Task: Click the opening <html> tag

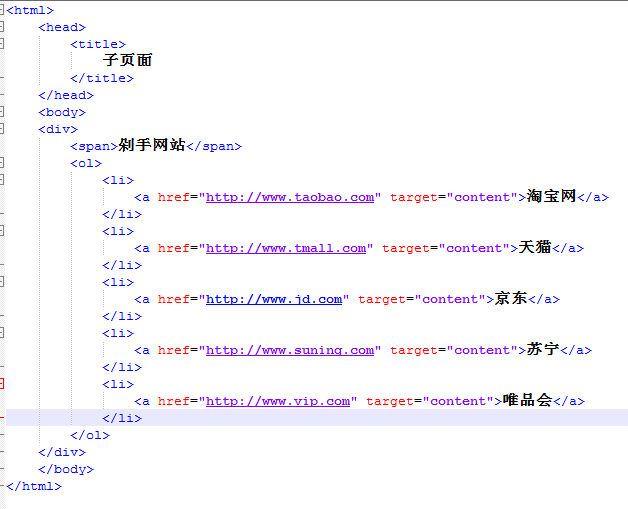Action: pyautogui.click(x=30, y=10)
